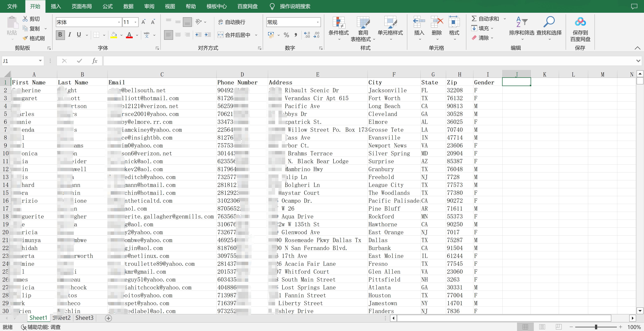Open the File (文件) tab
Viewport: 644px width, 331px height.
12,6
